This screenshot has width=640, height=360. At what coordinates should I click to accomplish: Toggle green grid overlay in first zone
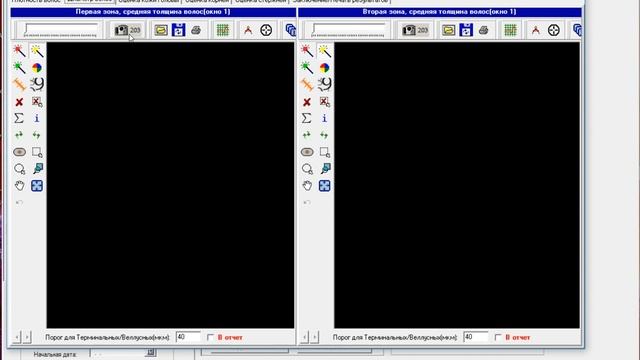[x=223, y=30]
